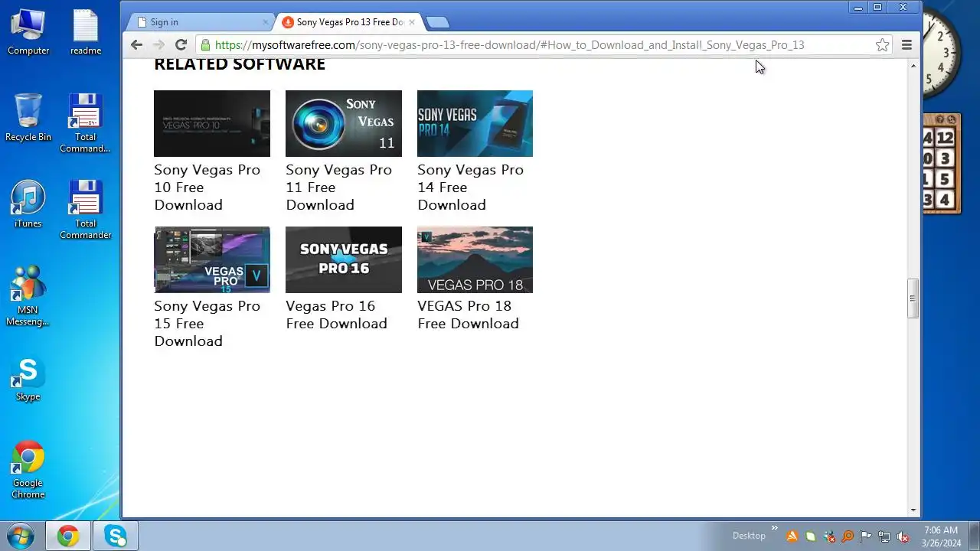Select the Total Command... shortcut icon

[x=85, y=124]
